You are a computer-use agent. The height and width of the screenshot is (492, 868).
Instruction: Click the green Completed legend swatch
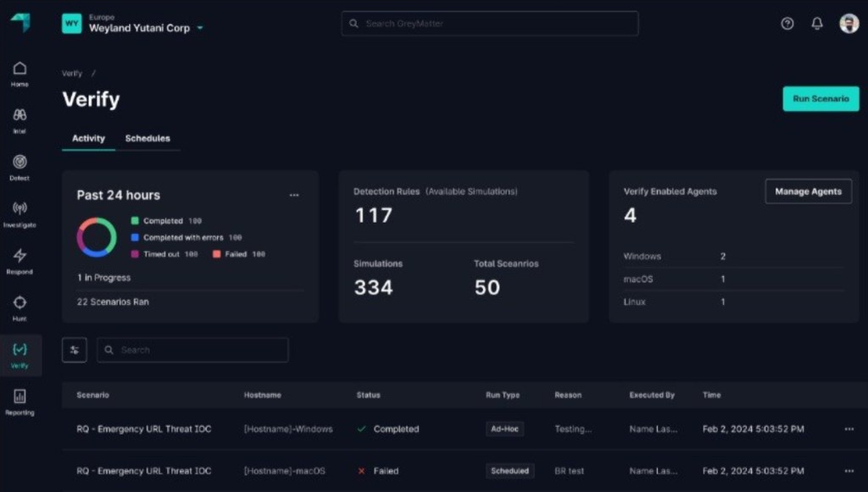(135, 220)
